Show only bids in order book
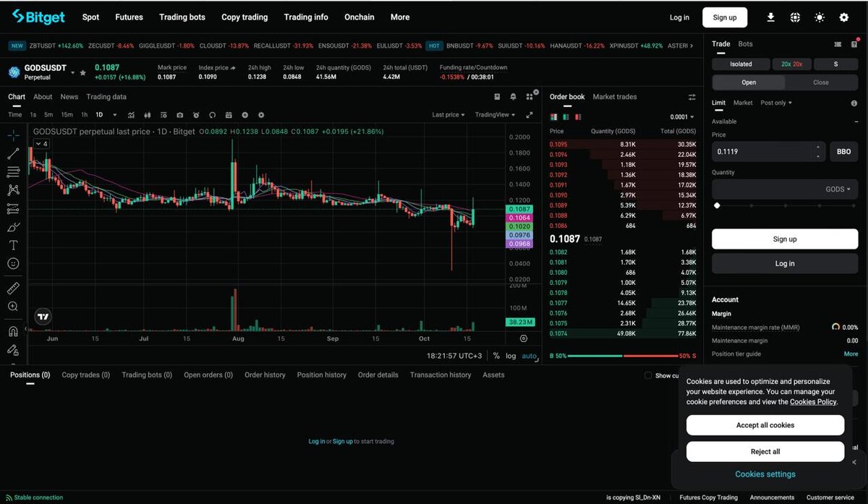Image resolution: width=868 pixels, height=504 pixels. [x=567, y=116]
